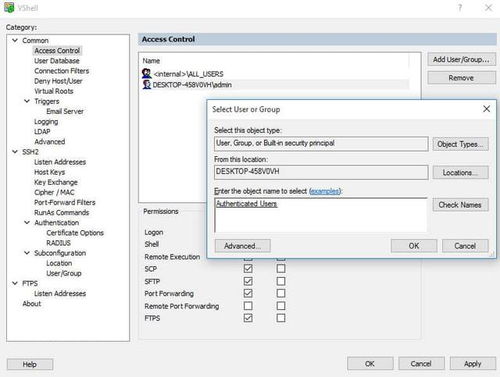Click the object name entry field

(x=321, y=215)
